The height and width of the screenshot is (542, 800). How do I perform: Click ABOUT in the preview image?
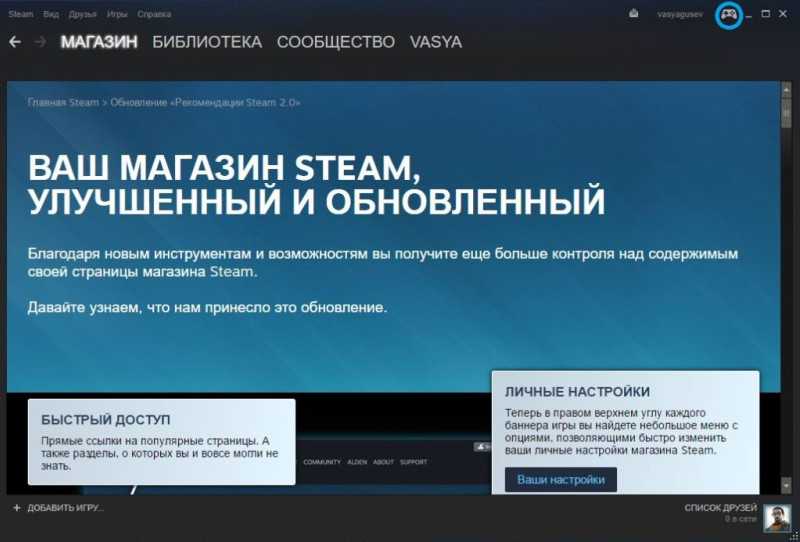coord(383,462)
